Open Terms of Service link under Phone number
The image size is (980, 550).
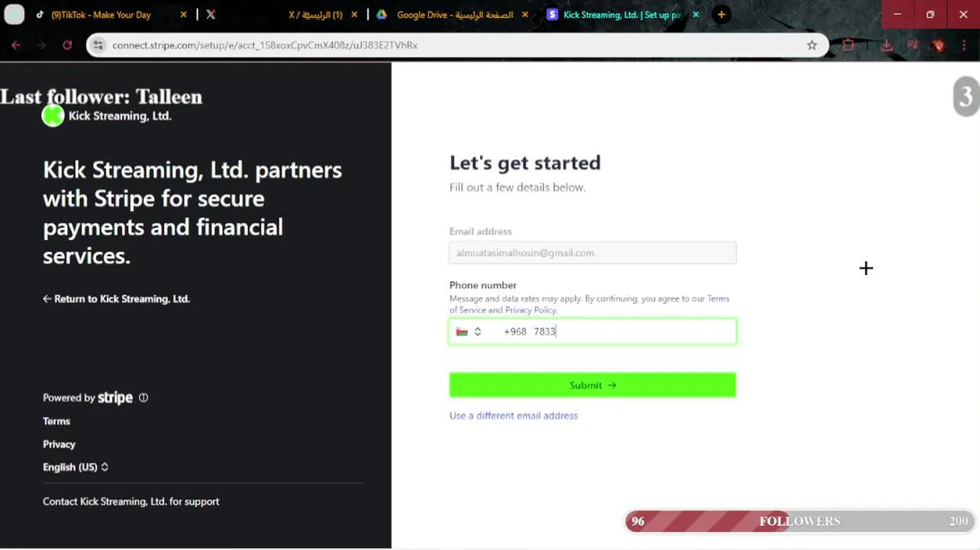[x=589, y=304]
